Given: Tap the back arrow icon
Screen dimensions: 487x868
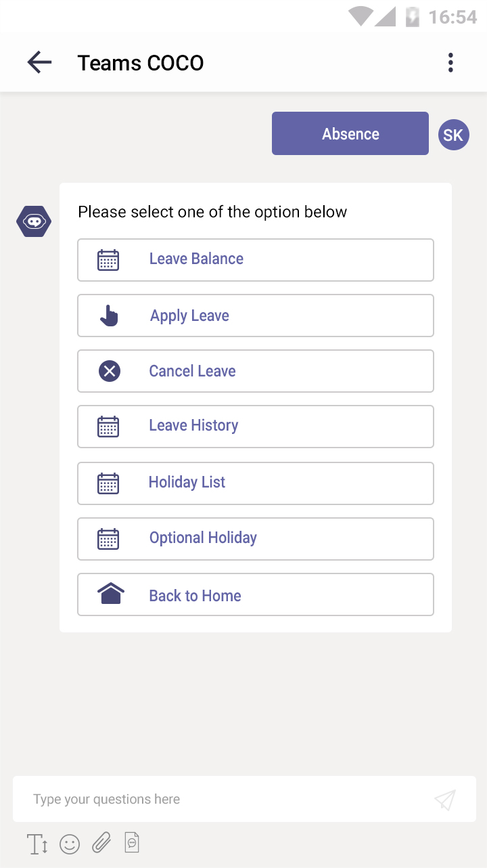Looking at the screenshot, I should pyautogui.click(x=39, y=63).
